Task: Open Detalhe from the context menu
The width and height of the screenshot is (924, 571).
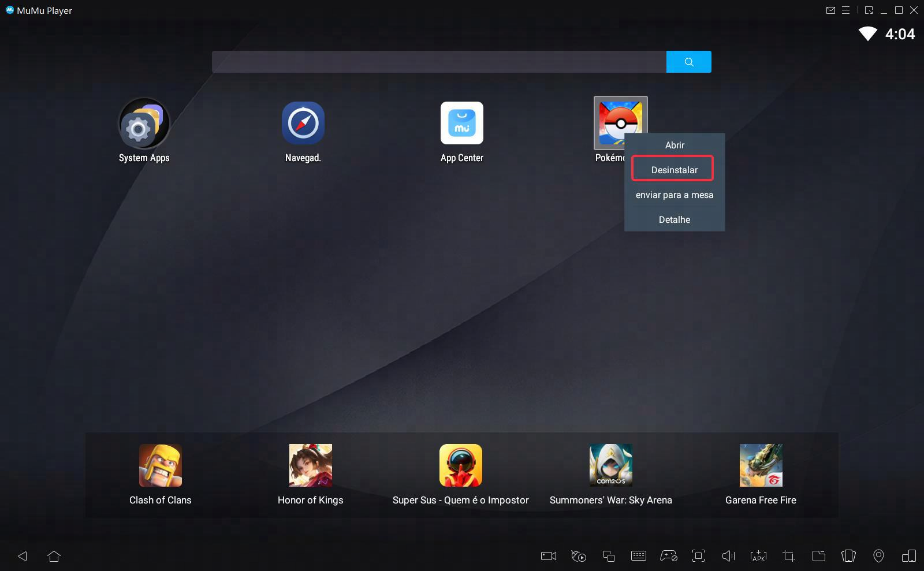Action: click(675, 219)
